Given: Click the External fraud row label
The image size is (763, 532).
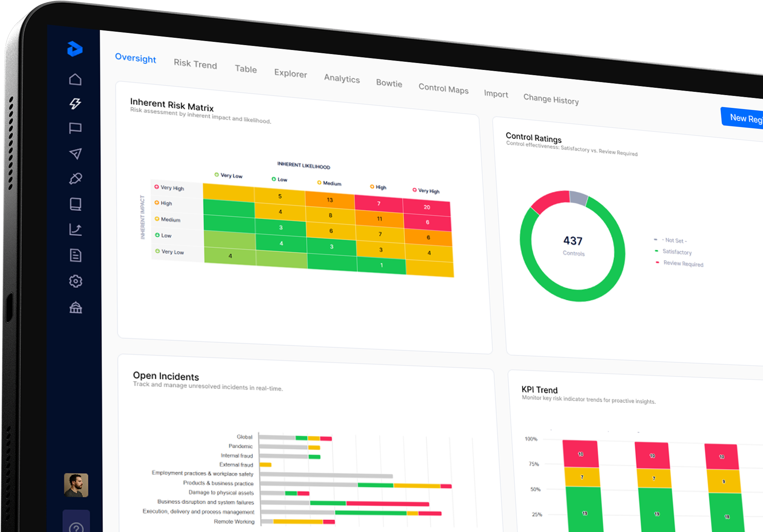Looking at the screenshot, I should (x=236, y=465).
